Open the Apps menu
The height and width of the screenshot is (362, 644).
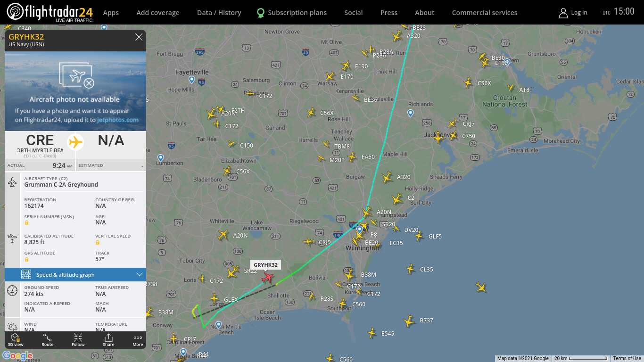coord(111,13)
